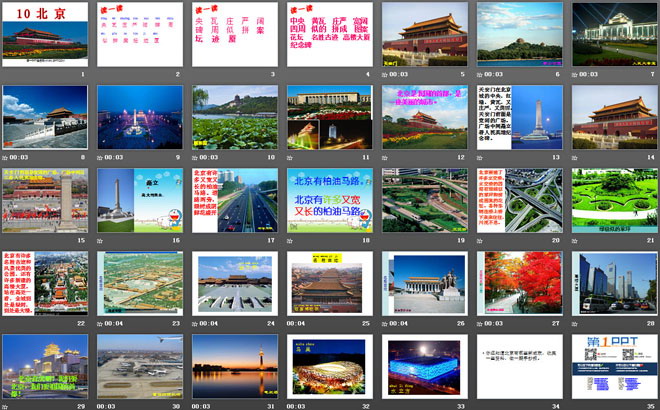Select the '第1PPT' final slide 35
The image size is (660, 410).
pyautogui.click(x=614, y=366)
